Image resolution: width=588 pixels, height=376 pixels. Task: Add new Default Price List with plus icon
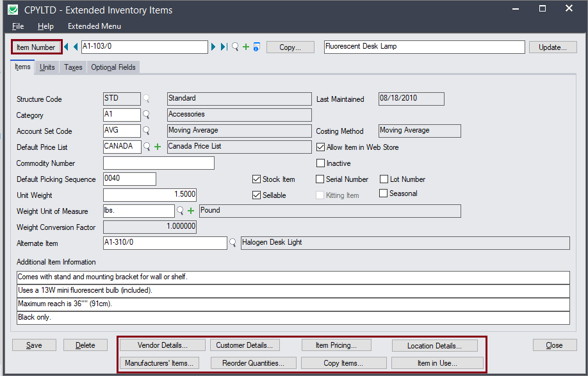pyautogui.click(x=158, y=147)
